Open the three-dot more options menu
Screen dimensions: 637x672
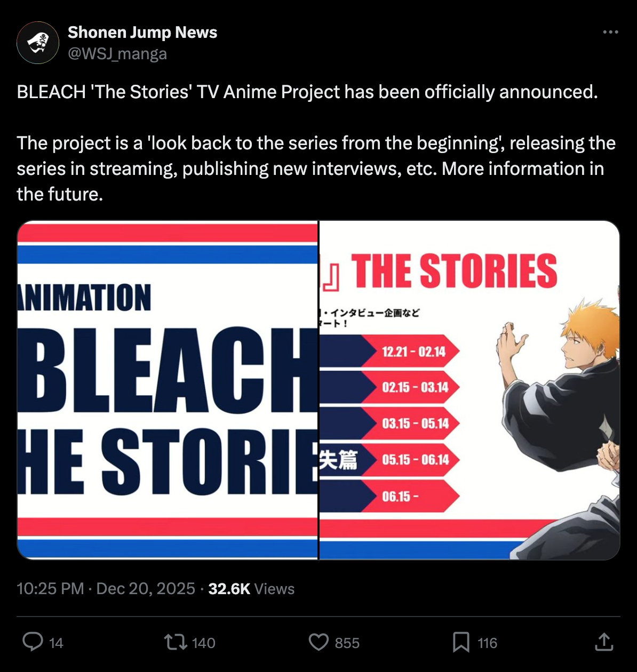pyautogui.click(x=610, y=32)
